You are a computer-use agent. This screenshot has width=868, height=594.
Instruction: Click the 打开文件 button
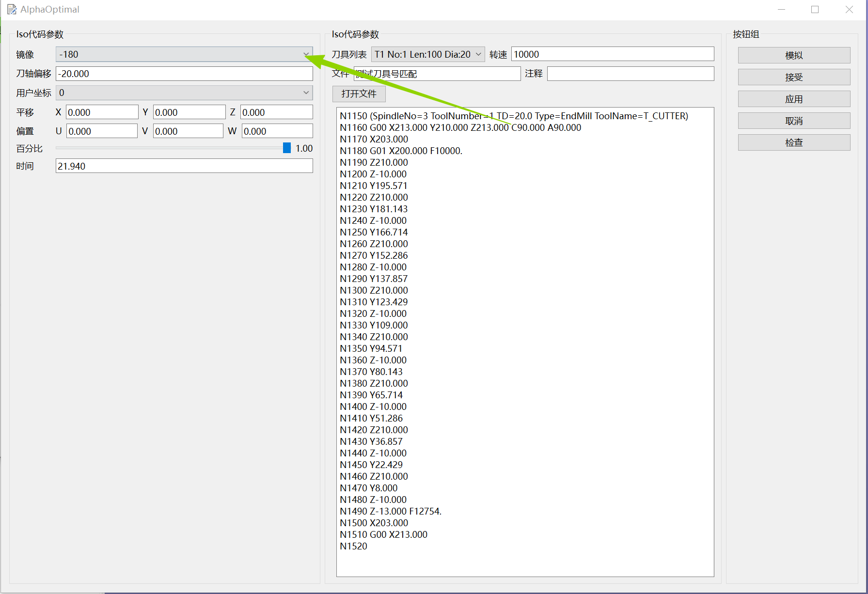pyautogui.click(x=359, y=94)
